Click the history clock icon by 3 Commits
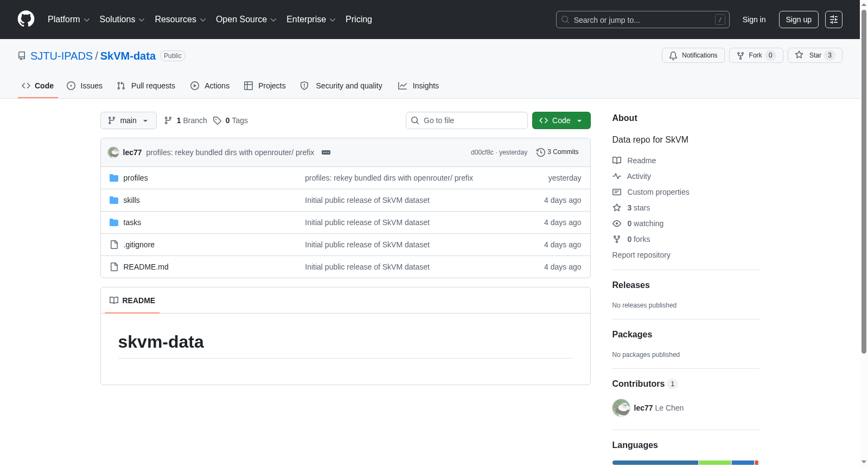Image resolution: width=868 pixels, height=467 pixels. coord(540,152)
